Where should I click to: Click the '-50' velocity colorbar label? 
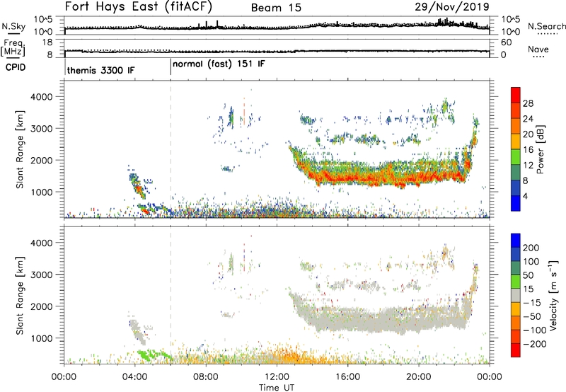pyautogui.click(x=532, y=316)
